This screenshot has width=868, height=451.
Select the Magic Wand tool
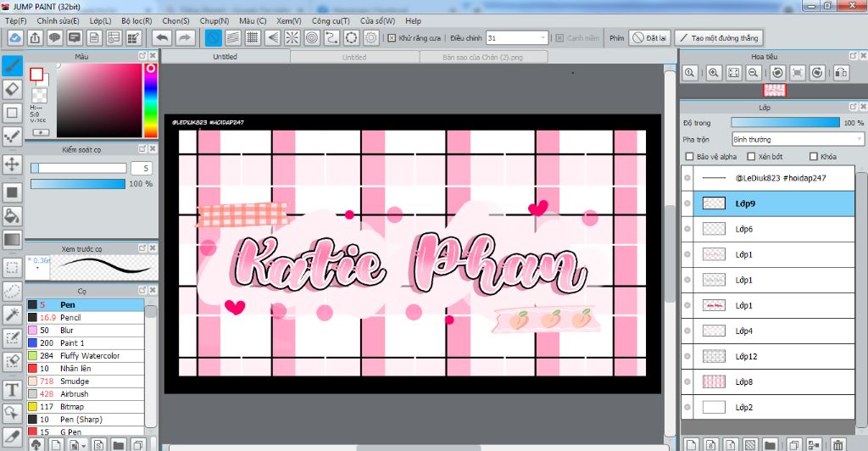12,315
